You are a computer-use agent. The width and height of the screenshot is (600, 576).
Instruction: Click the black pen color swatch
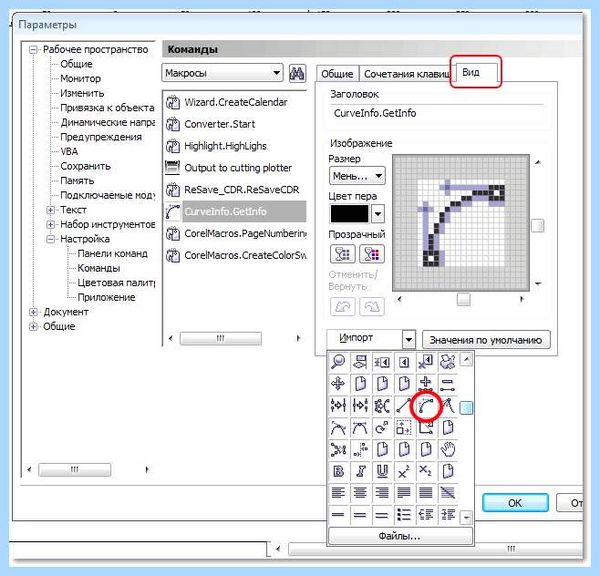click(x=350, y=214)
